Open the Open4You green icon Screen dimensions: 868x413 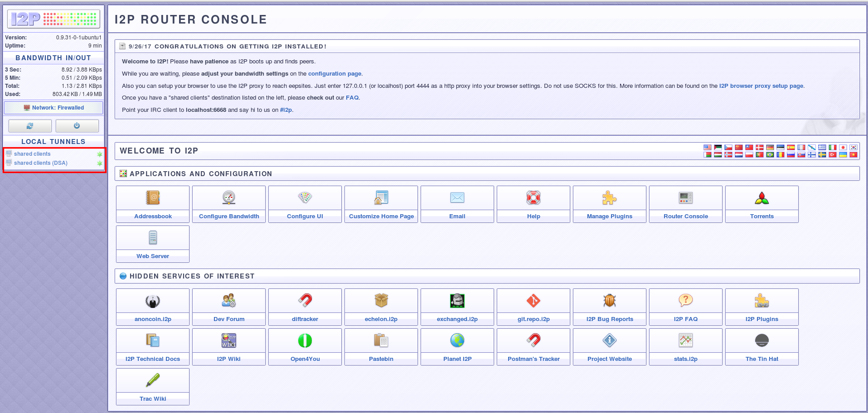[305, 341]
